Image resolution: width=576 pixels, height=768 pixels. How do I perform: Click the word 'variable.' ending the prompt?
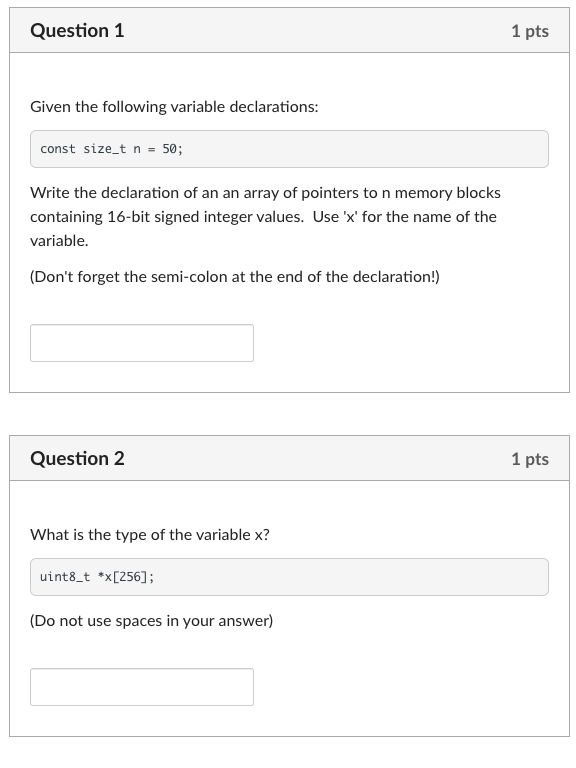pyautogui.click(x=59, y=241)
